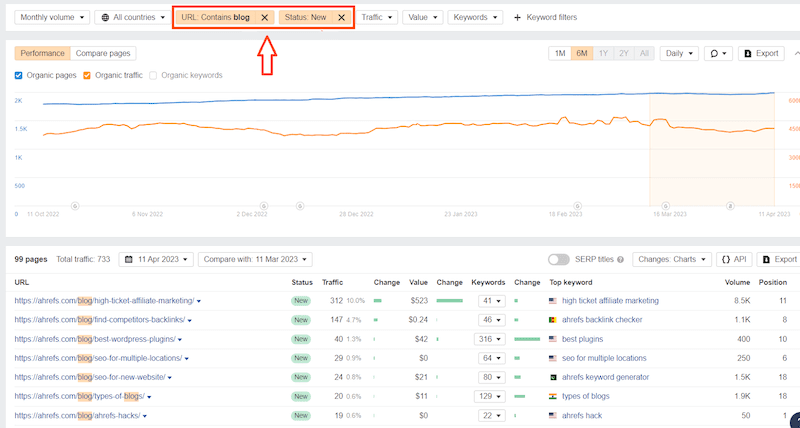
Task: Click the keyword 'seo for multiple locations'
Action: pyautogui.click(x=604, y=358)
